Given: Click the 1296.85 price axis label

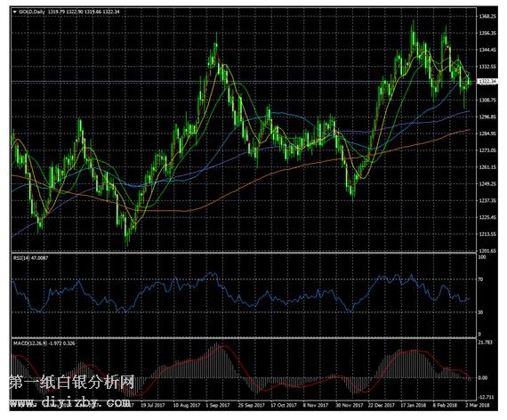Looking at the screenshot, I should pyautogui.click(x=487, y=117).
